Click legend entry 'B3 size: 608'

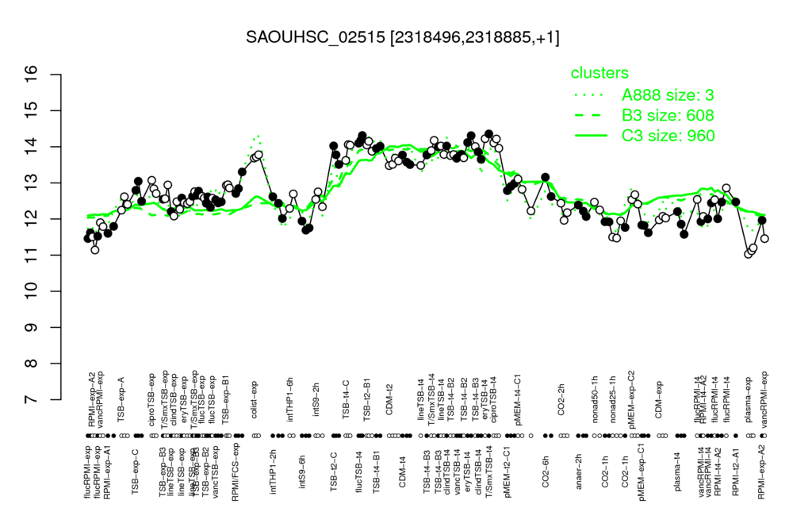coord(668,115)
